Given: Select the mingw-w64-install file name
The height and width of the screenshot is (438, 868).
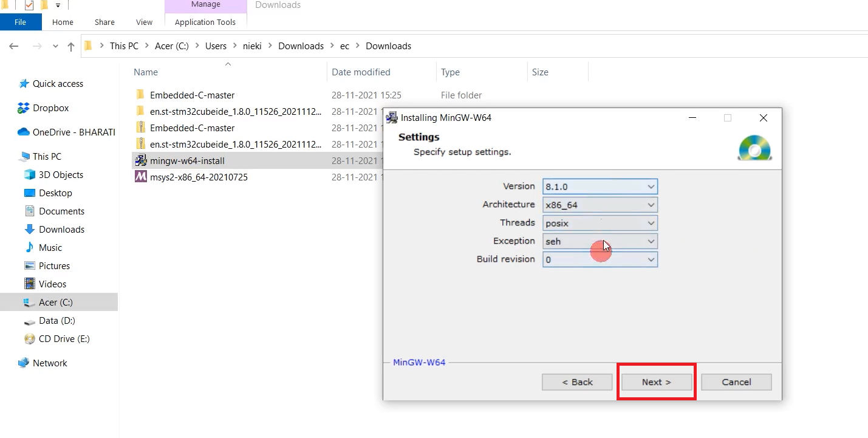Looking at the screenshot, I should (187, 161).
